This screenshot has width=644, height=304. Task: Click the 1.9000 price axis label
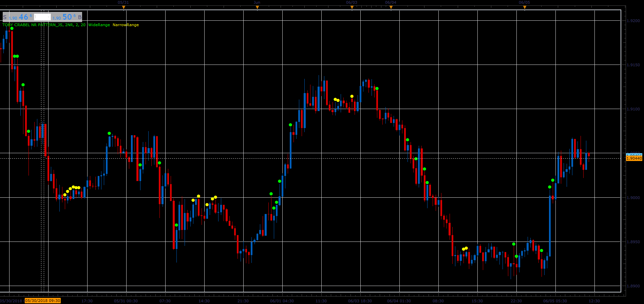(633, 198)
